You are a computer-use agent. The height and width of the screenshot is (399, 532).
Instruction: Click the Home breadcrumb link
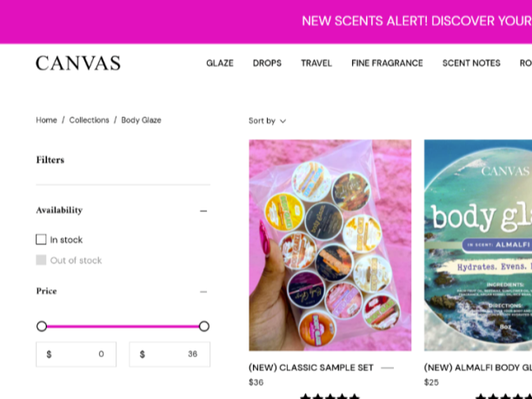pos(46,120)
